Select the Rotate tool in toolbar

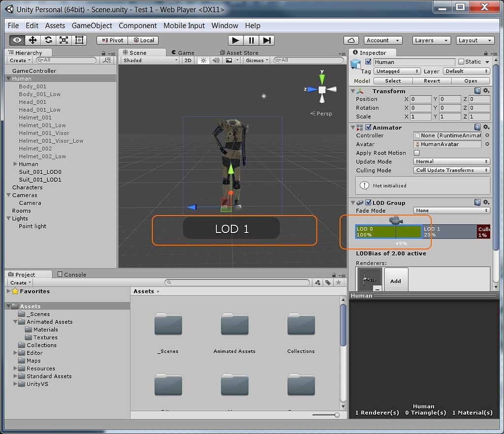(48, 40)
